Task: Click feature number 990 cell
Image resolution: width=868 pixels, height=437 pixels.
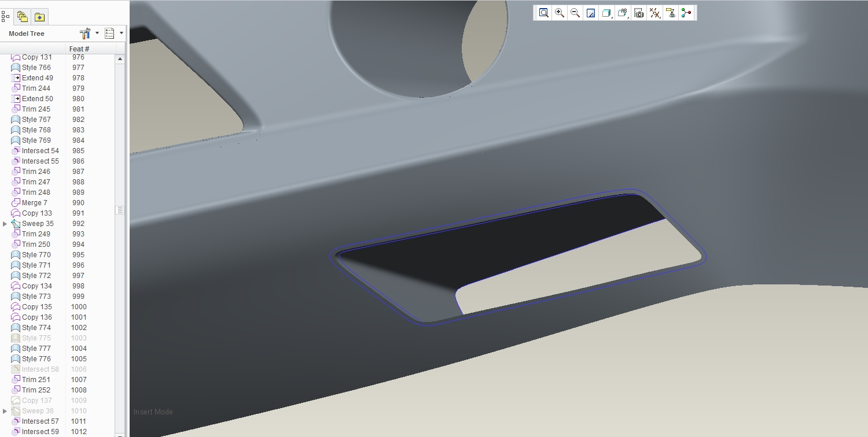Action: point(78,203)
